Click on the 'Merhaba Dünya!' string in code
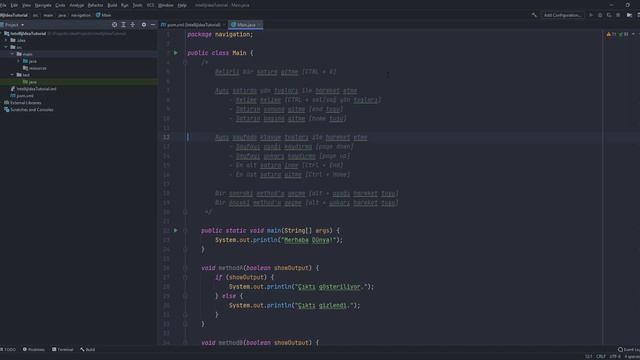The image size is (640, 360). (x=309, y=240)
